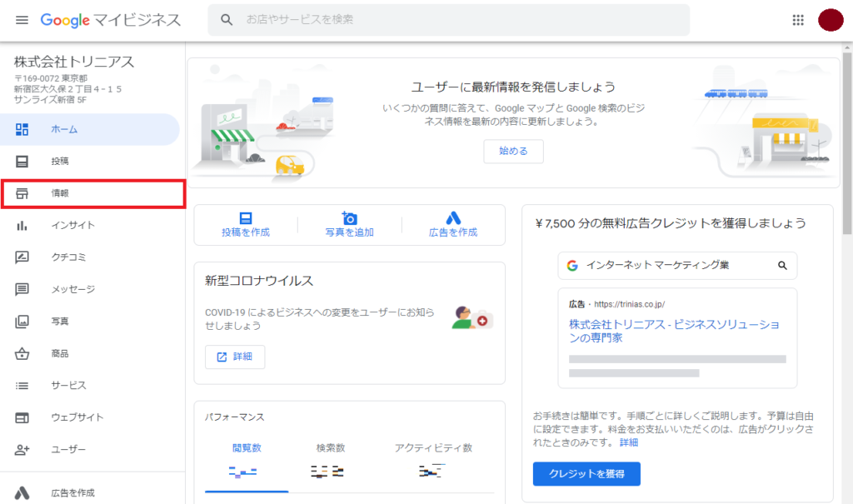Click the 始める button
This screenshot has width=853, height=504.
(x=513, y=152)
